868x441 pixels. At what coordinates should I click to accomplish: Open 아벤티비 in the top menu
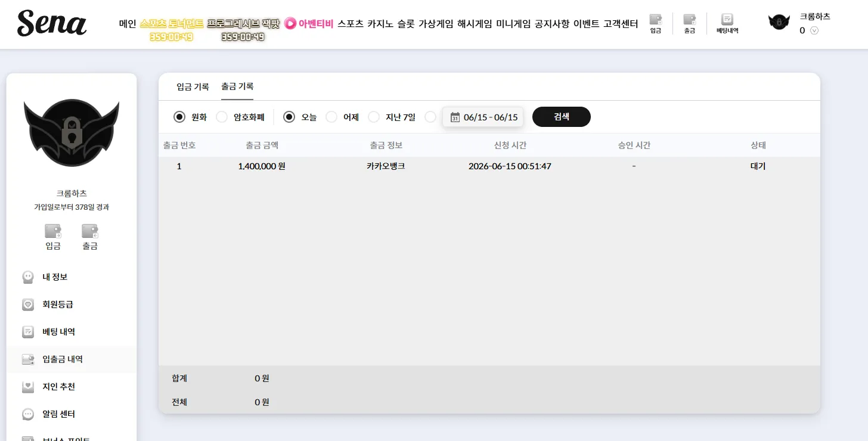[309, 24]
